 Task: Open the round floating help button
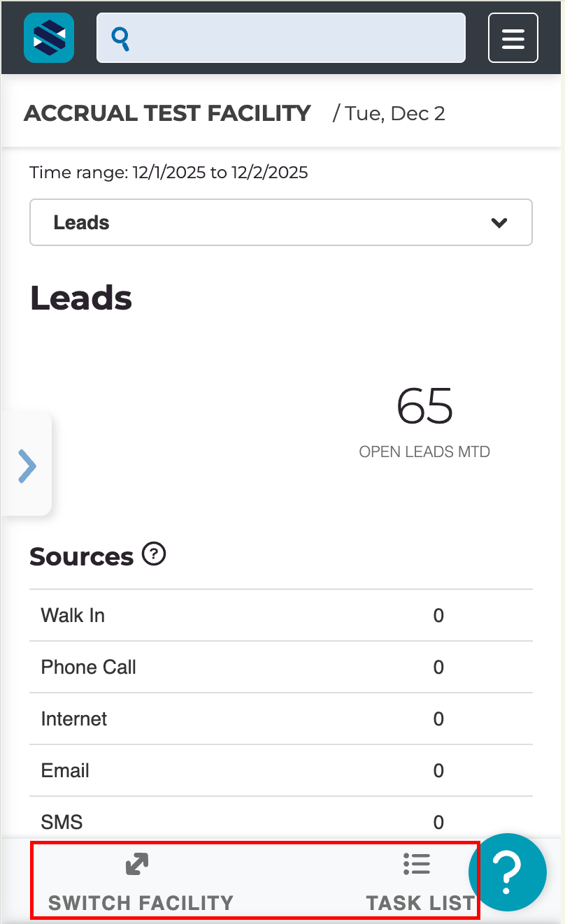pyautogui.click(x=507, y=872)
